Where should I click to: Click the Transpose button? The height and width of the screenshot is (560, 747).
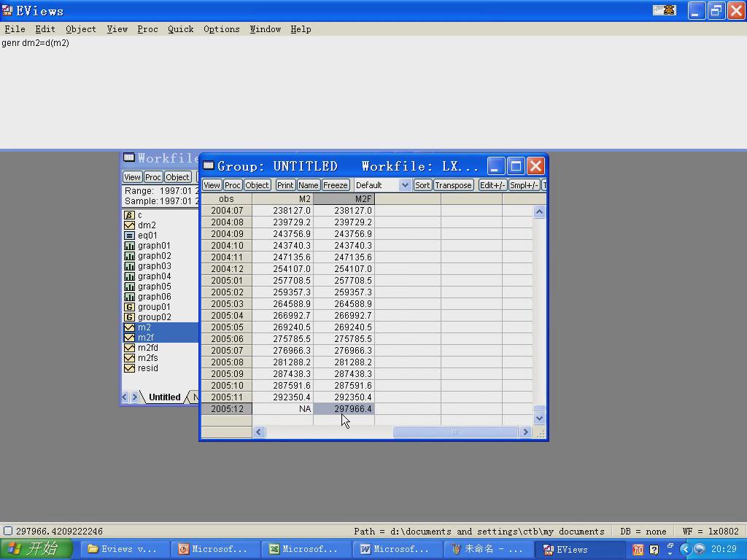pos(453,185)
